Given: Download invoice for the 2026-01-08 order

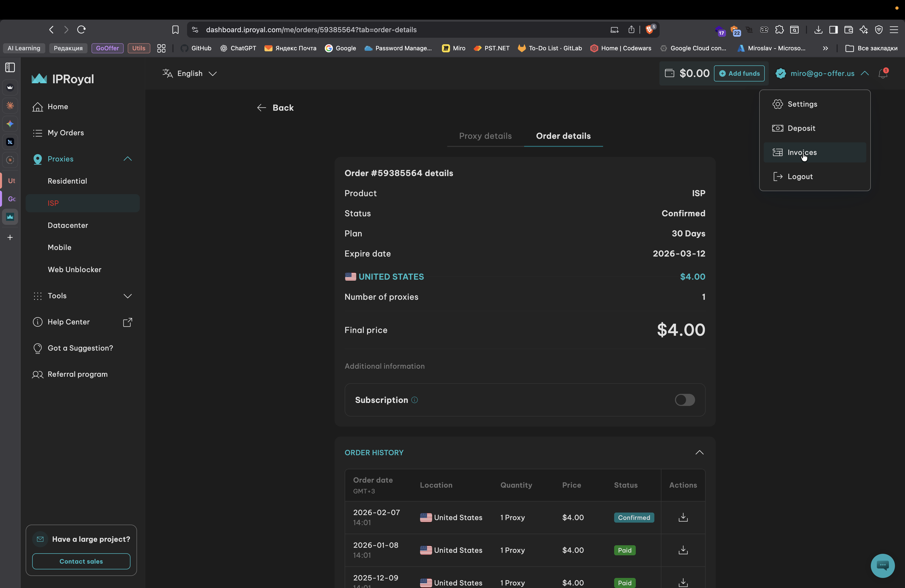Looking at the screenshot, I should [x=683, y=550].
